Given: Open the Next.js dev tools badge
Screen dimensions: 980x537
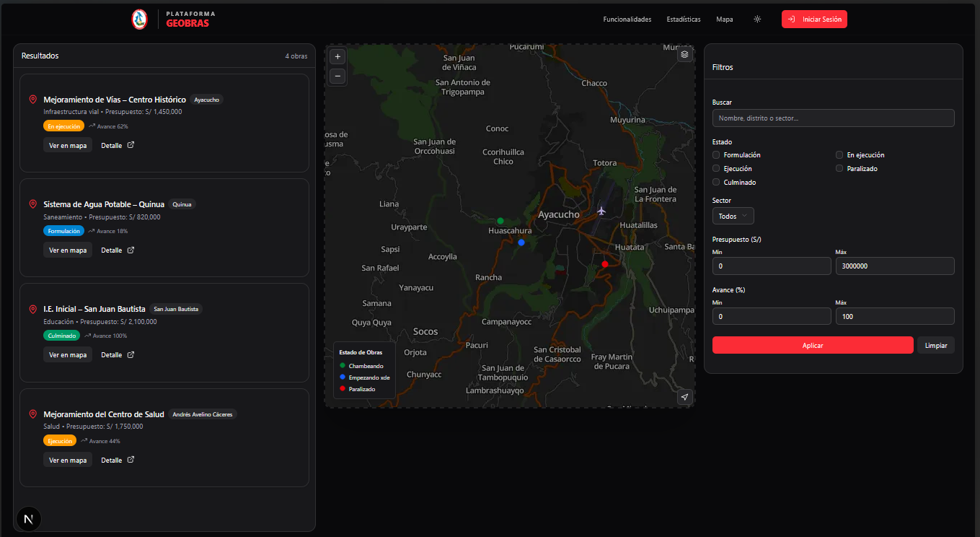Looking at the screenshot, I should [x=29, y=519].
